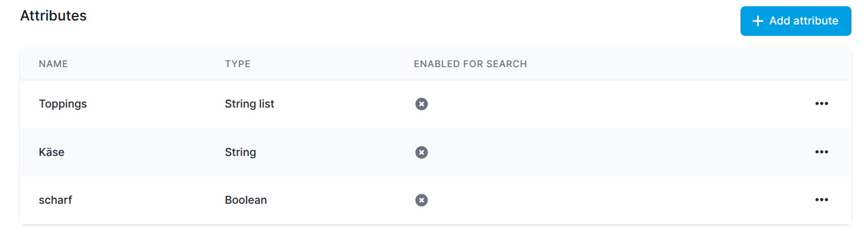Click the NAME column header

coord(54,64)
